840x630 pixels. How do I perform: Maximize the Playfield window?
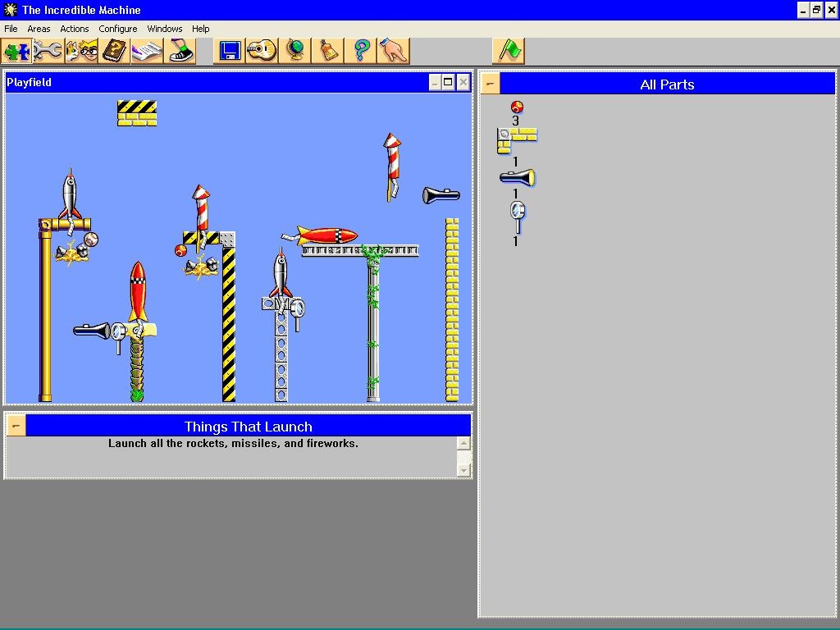(x=449, y=82)
